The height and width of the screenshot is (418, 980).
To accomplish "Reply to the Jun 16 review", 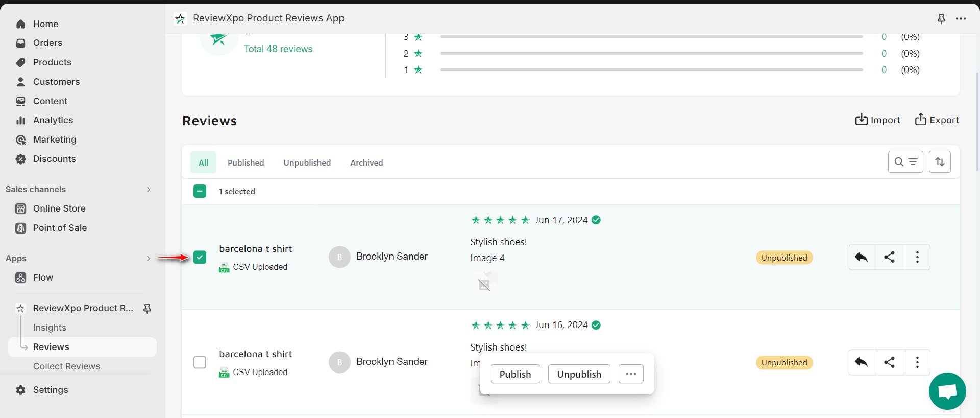I will coord(862,362).
